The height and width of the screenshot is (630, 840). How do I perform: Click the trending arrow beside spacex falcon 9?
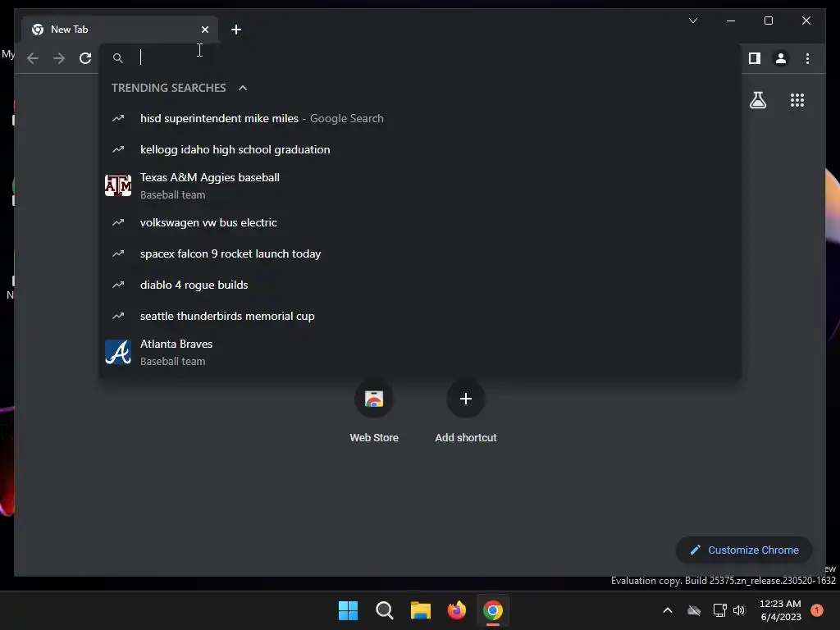tap(118, 253)
